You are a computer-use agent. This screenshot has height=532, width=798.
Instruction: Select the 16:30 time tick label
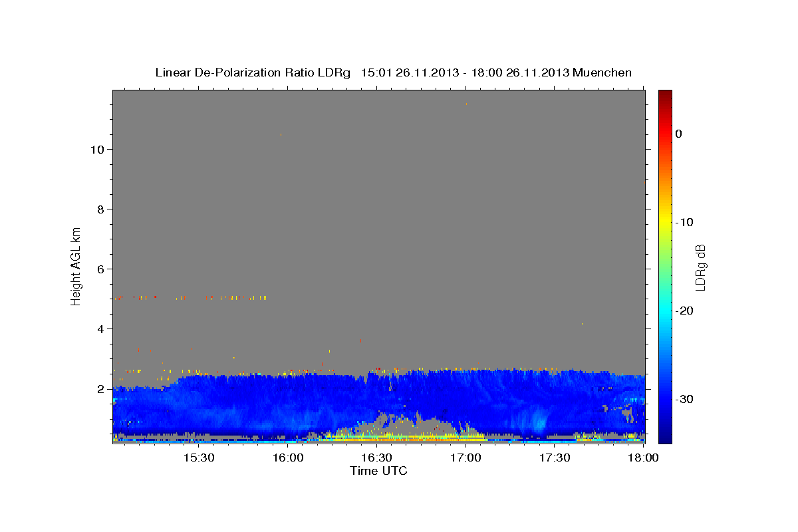pos(376,458)
